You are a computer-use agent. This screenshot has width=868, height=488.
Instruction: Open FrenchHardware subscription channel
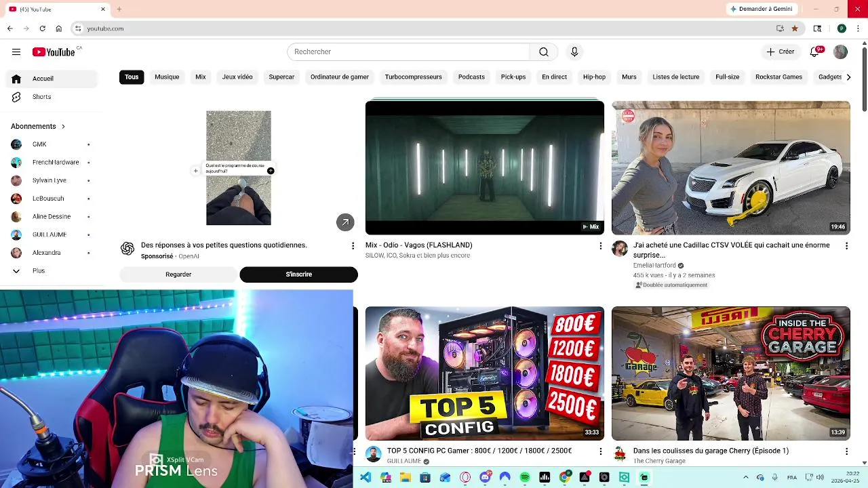point(52,163)
